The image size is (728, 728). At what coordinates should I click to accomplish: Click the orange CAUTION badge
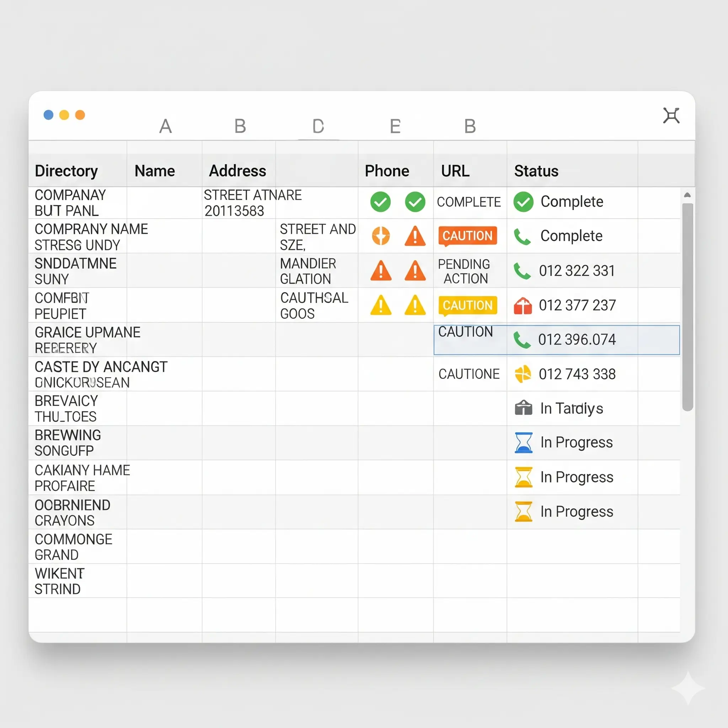[468, 236]
